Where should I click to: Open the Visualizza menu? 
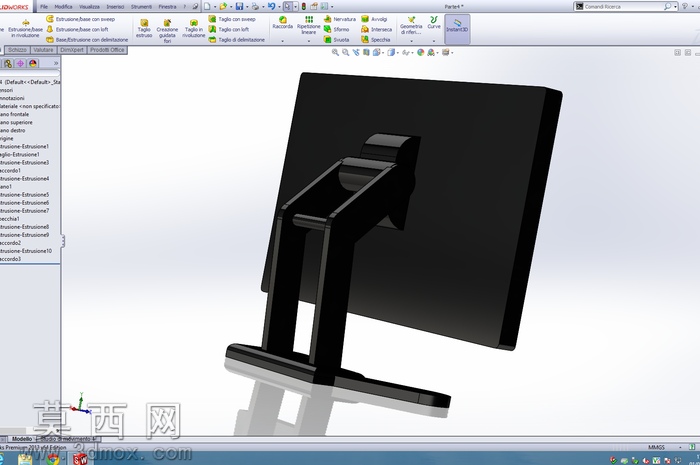(89, 7)
